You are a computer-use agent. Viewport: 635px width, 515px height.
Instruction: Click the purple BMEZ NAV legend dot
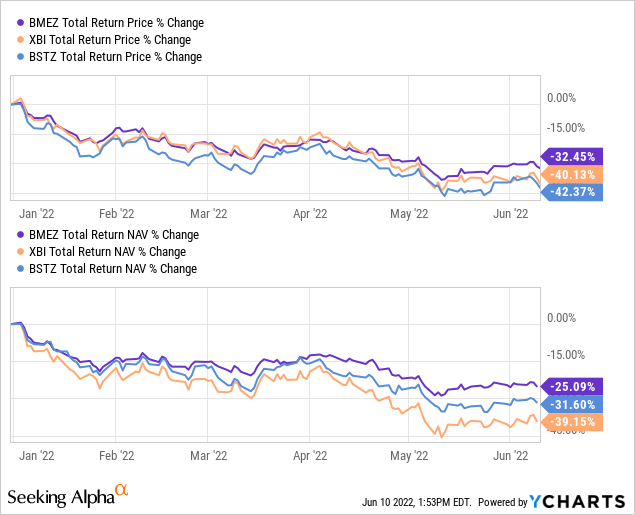click(20, 235)
